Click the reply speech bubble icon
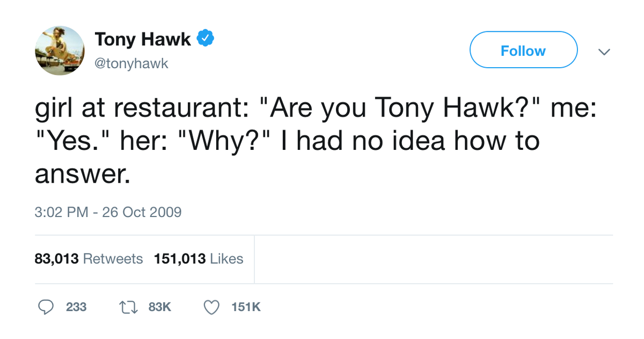Viewport: 644px width, 339px height. [46, 307]
